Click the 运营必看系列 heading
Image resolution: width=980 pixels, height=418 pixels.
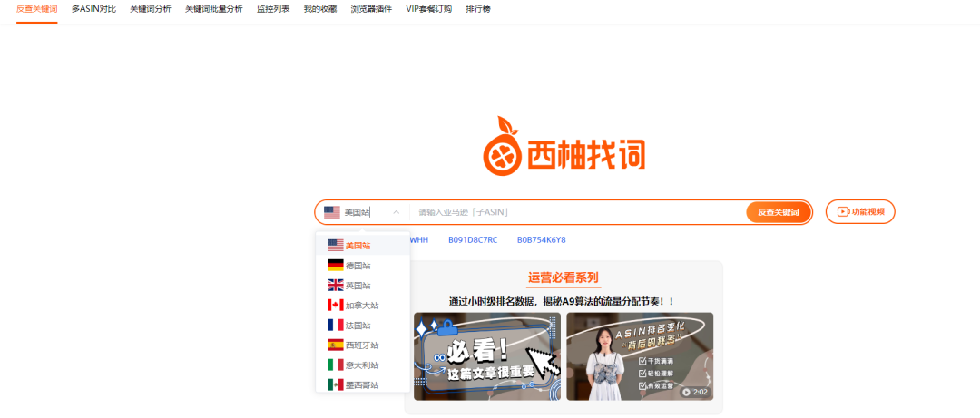(x=563, y=278)
